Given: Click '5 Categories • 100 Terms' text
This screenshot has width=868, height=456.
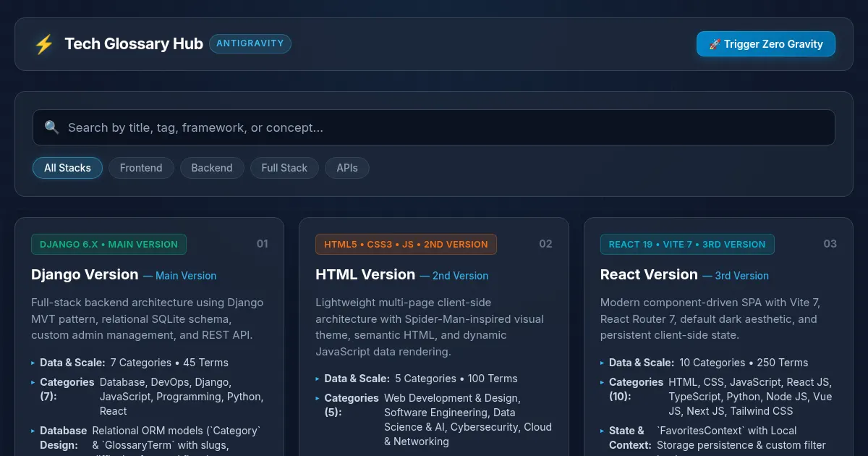Looking at the screenshot, I should point(456,379).
